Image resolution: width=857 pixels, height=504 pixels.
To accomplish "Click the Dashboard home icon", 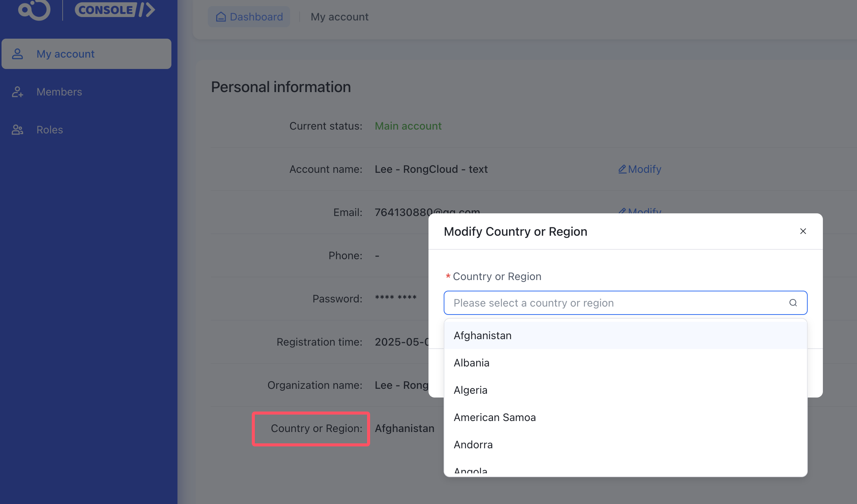I will click(x=221, y=17).
